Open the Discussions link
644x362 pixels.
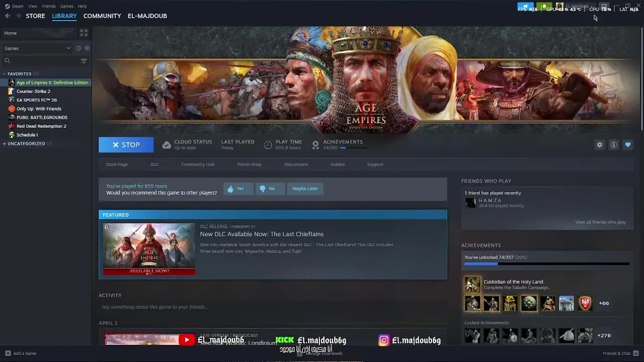click(296, 164)
